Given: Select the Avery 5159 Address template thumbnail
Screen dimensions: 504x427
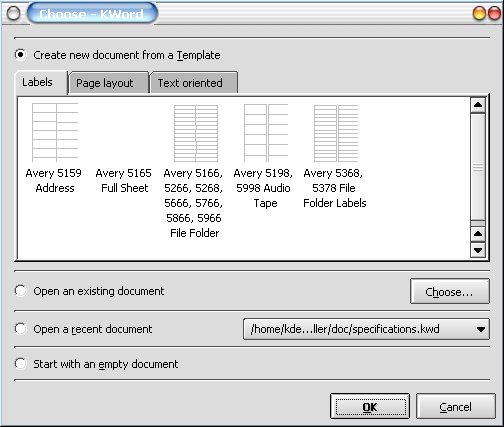Looking at the screenshot, I should (55, 132).
